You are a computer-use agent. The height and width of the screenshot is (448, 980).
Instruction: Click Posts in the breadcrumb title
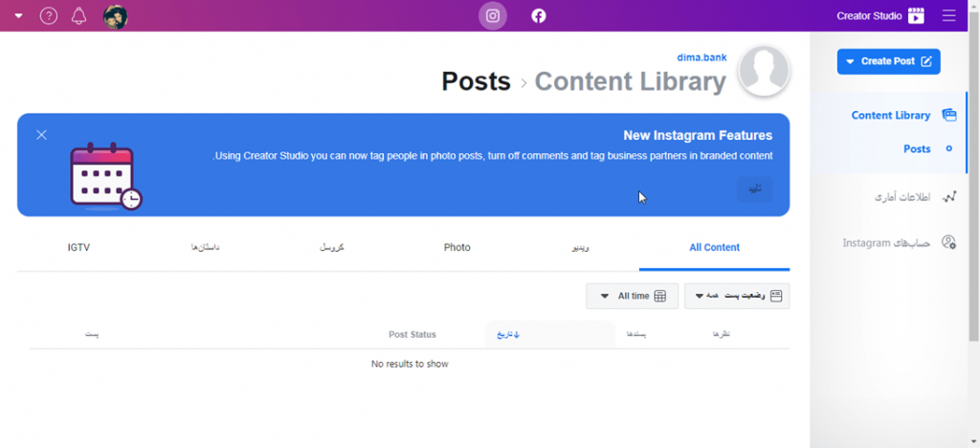(x=477, y=81)
